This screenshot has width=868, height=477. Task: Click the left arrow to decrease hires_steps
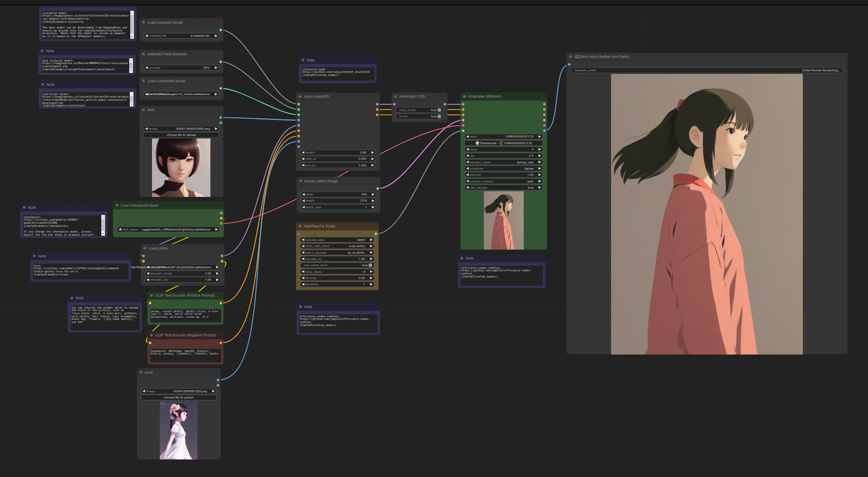303,272
